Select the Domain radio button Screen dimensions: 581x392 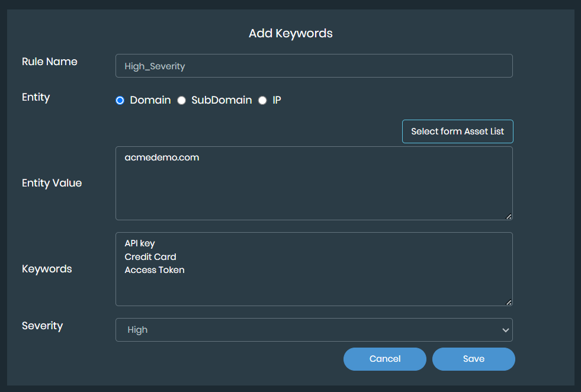[120, 101]
